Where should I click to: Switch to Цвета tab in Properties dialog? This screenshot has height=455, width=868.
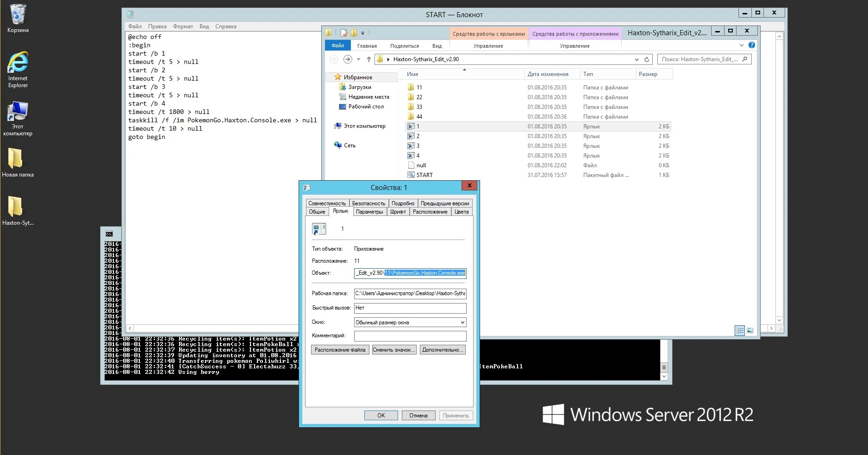[462, 212]
